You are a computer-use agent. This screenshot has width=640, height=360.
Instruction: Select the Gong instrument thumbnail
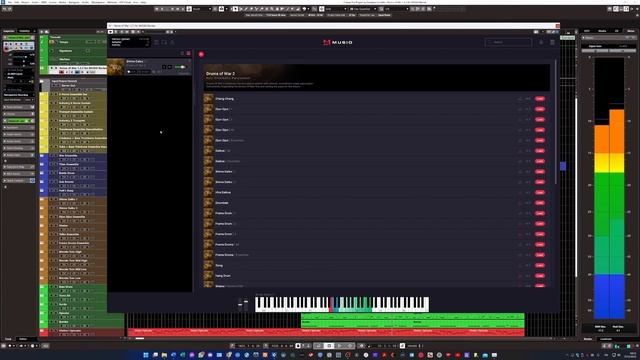[x=208, y=265]
